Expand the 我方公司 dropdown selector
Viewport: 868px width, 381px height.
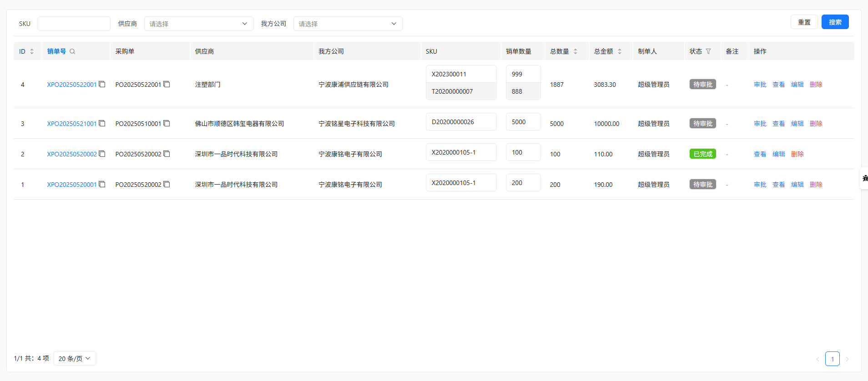pos(348,24)
